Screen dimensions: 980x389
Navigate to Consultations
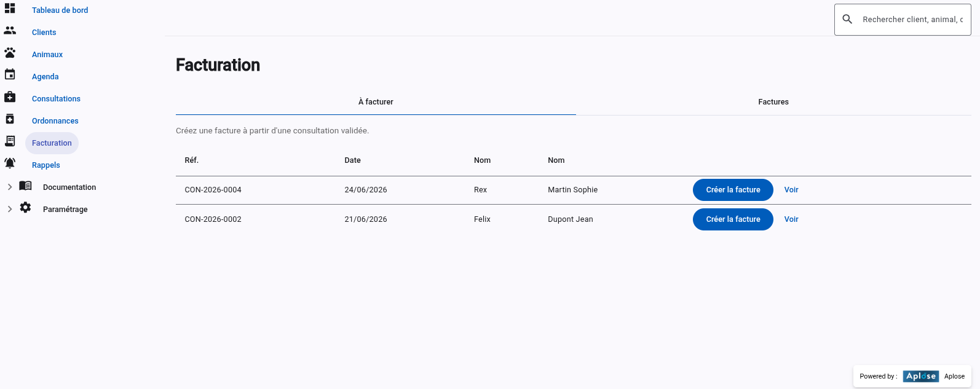pos(56,99)
